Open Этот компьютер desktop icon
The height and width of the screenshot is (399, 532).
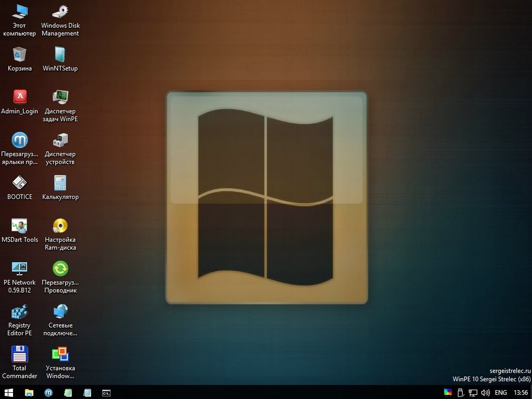(x=19, y=20)
